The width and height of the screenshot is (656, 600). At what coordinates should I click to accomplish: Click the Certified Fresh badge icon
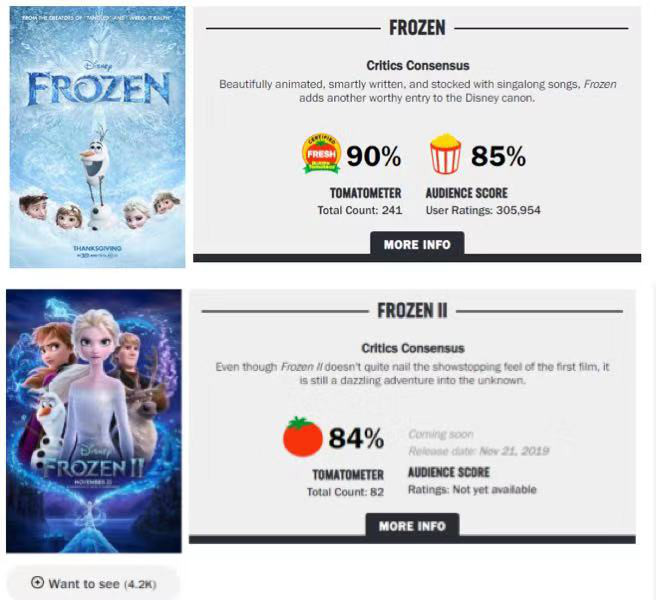[x=321, y=154]
